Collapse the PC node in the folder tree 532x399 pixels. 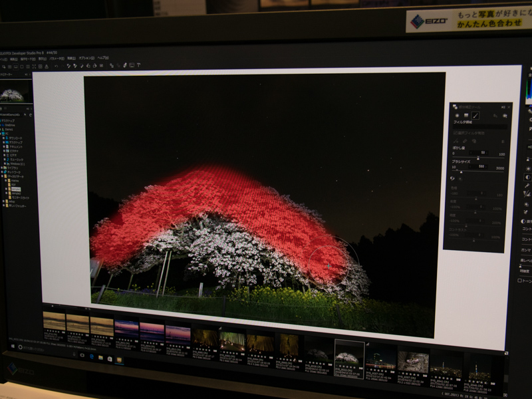pos(3,134)
